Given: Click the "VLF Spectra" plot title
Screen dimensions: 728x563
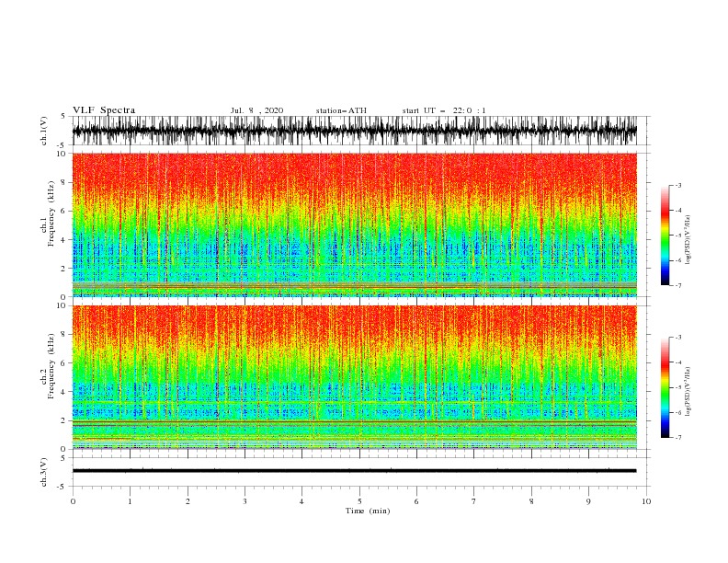Looking at the screenshot, I should point(104,110).
